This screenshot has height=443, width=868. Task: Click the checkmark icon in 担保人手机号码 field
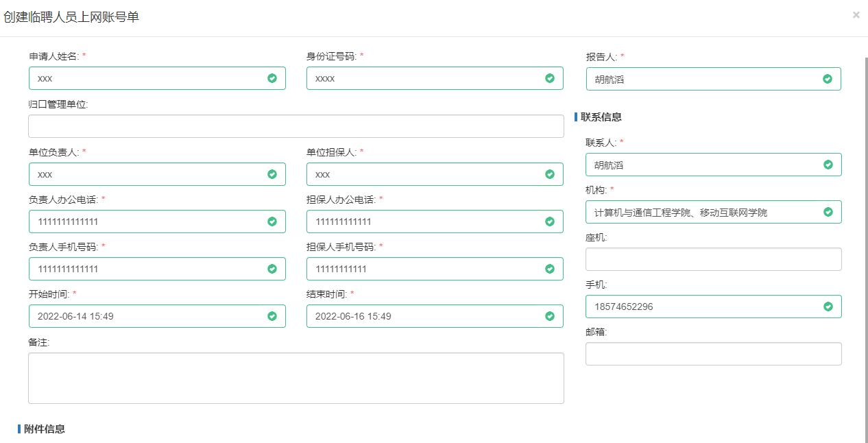pos(550,269)
